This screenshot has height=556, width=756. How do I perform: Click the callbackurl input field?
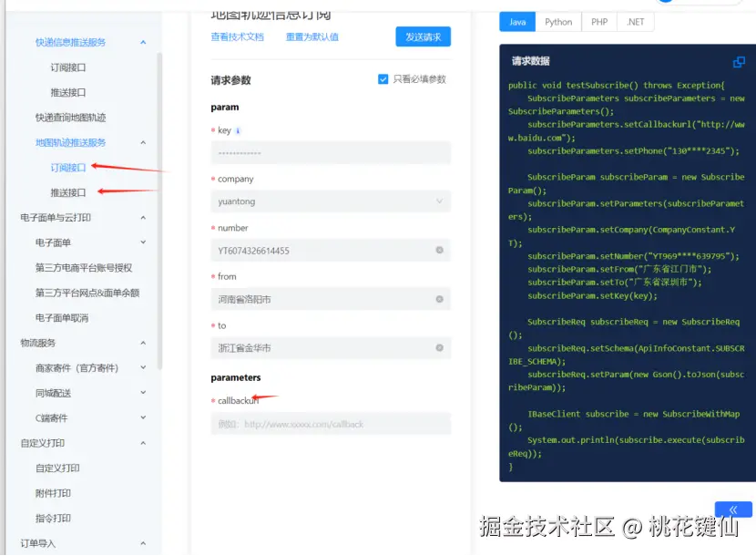[331, 424]
